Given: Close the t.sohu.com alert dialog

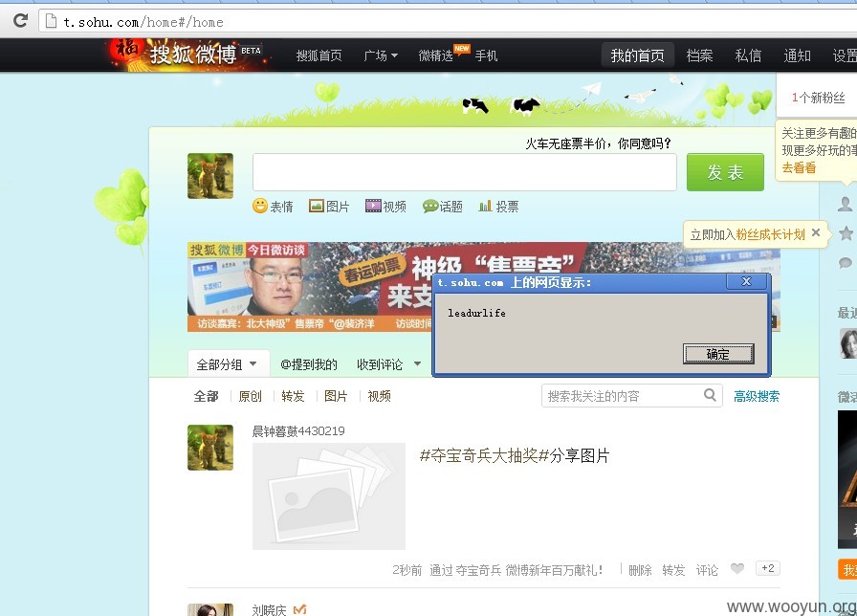Looking at the screenshot, I should 746,281.
